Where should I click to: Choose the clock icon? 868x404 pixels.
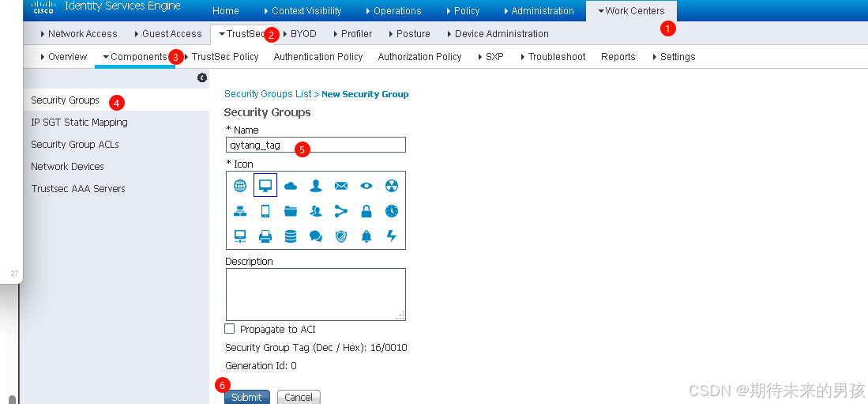click(x=392, y=211)
